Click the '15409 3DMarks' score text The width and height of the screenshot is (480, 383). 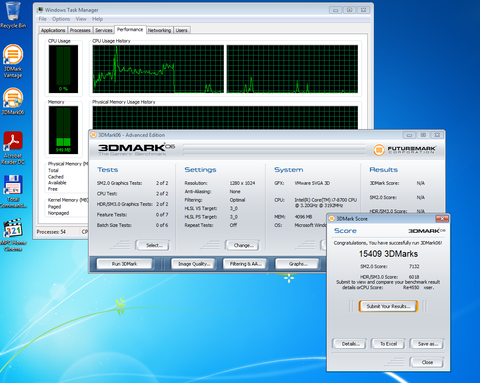(x=388, y=254)
